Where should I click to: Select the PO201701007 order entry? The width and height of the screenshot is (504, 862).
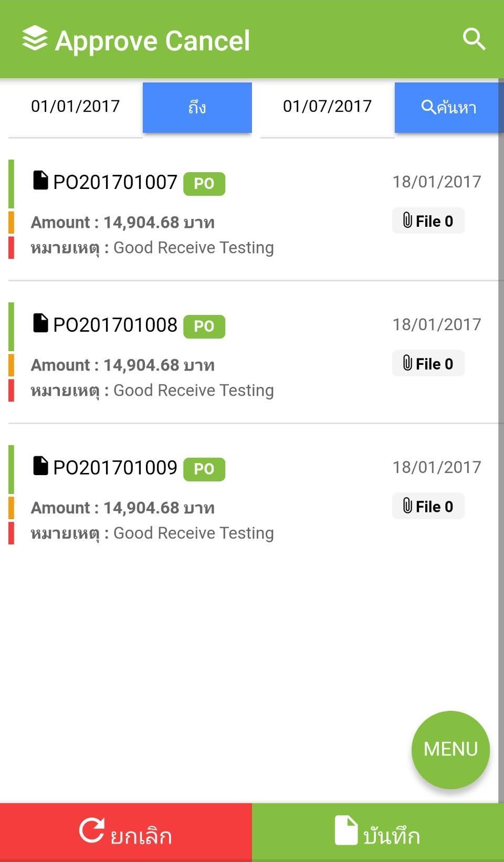(x=115, y=183)
